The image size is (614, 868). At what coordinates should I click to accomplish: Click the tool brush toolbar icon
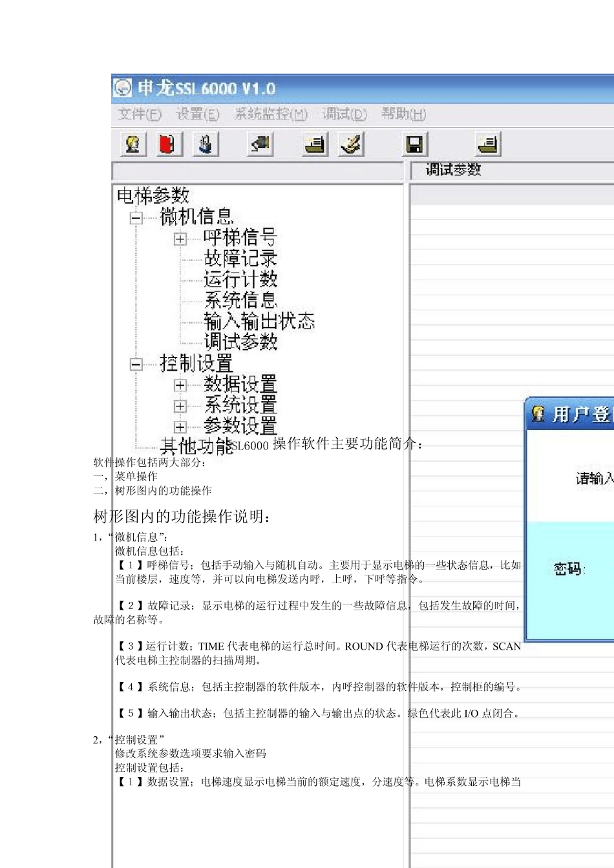point(352,143)
